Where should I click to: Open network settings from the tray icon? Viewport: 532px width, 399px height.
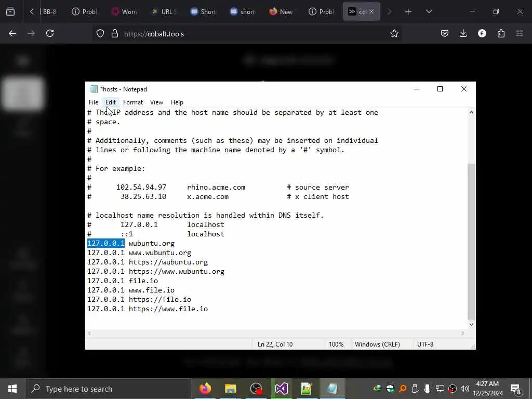(x=440, y=389)
